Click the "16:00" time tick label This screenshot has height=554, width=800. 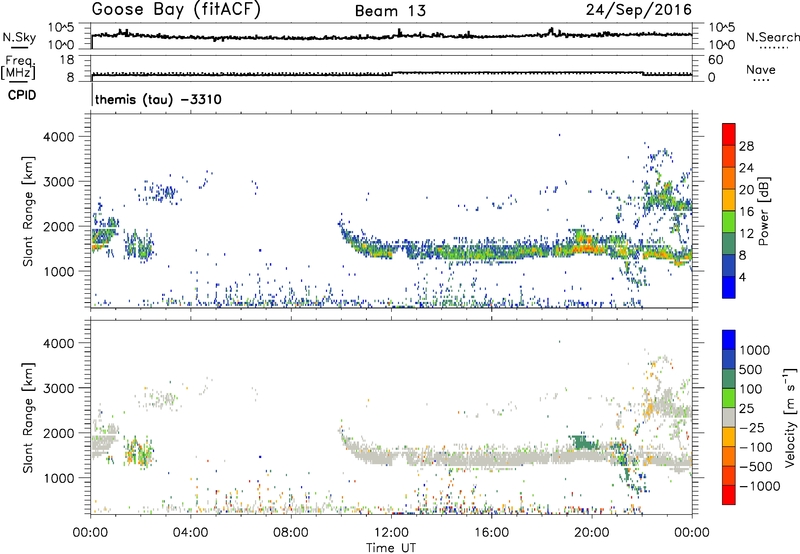point(491,533)
